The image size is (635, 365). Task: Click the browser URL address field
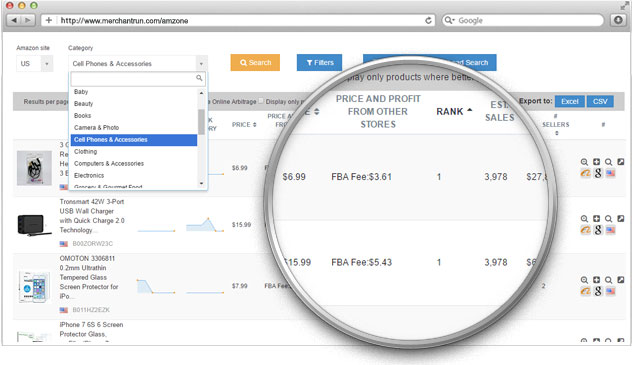click(238, 20)
